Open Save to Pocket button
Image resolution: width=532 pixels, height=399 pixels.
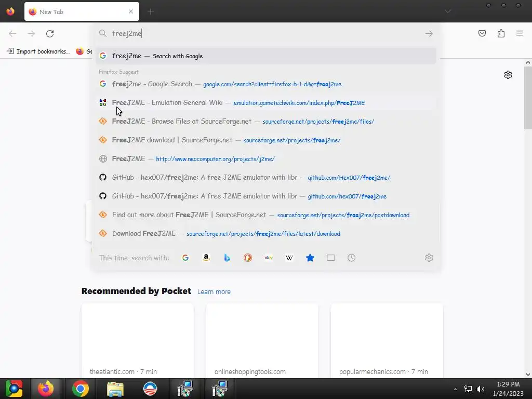tap(482, 33)
